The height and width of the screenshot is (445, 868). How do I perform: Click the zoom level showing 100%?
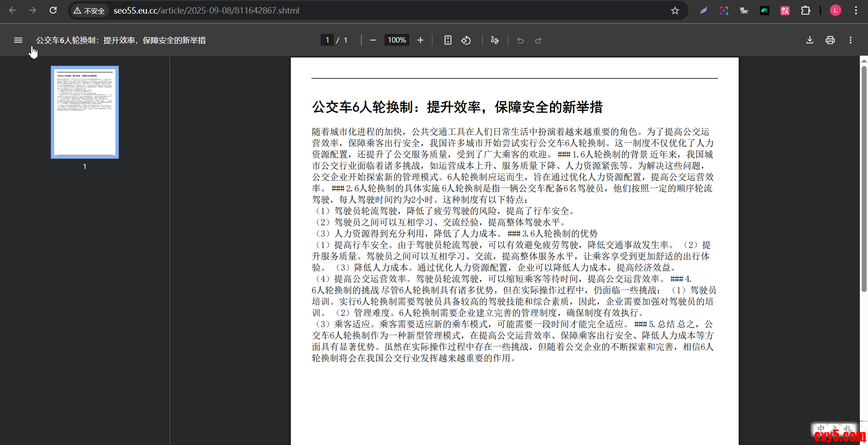396,40
